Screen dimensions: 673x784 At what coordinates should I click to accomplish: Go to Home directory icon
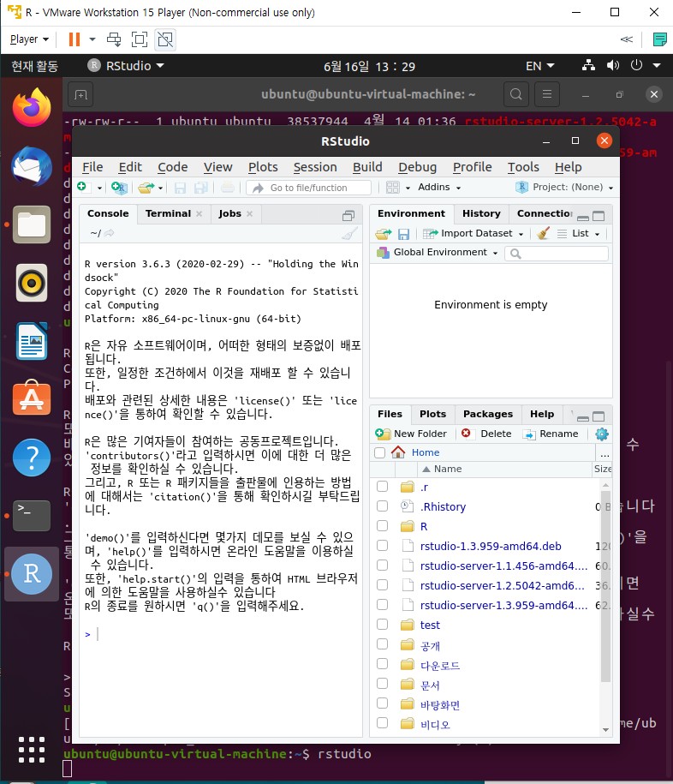[x=398, y=452]
